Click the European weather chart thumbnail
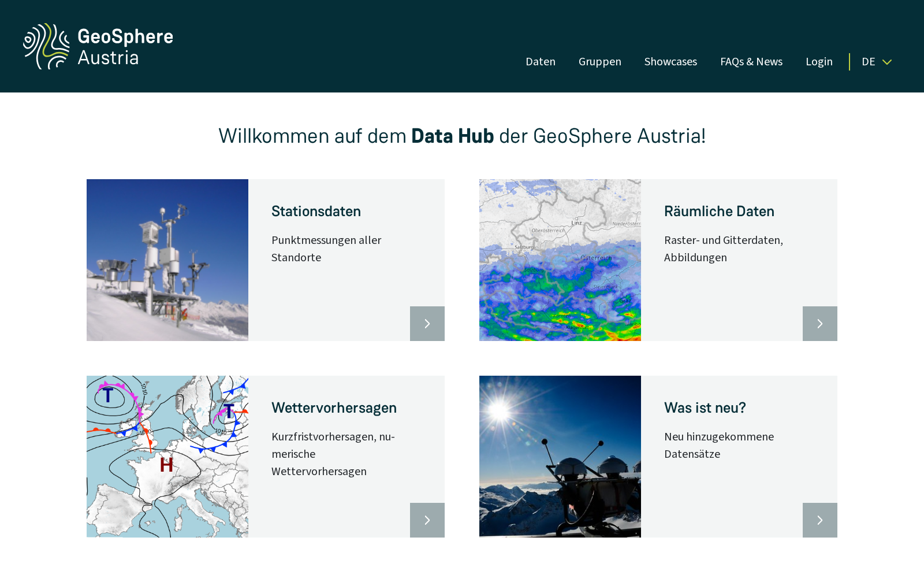The height and width of the screenshot is (578, 924). pos(167,457)
